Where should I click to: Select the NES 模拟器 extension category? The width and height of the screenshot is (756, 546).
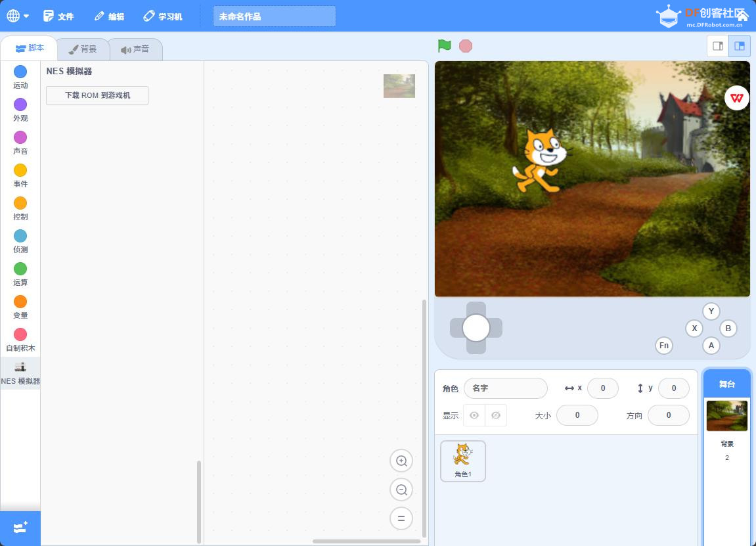pyautogui.click(x=20, y=373)
